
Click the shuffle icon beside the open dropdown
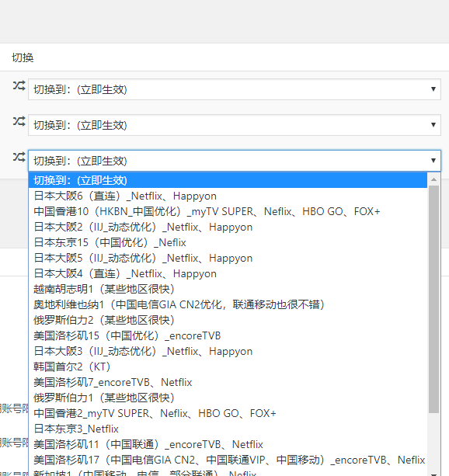tap(19, 158)
